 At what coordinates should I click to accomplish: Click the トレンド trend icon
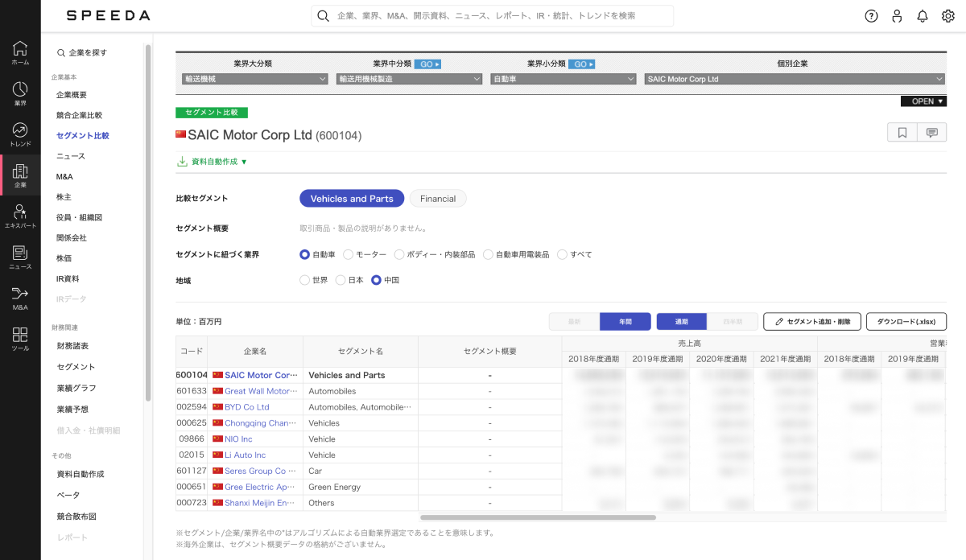click(x=20, y=134)
